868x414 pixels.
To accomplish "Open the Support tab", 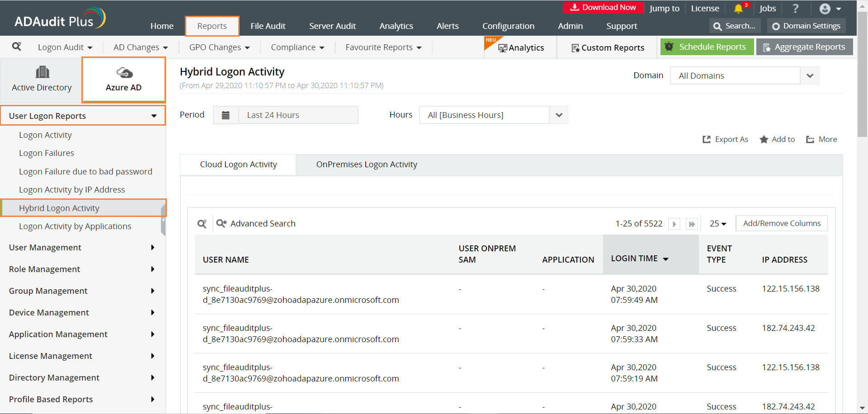I will coord(622,26).
